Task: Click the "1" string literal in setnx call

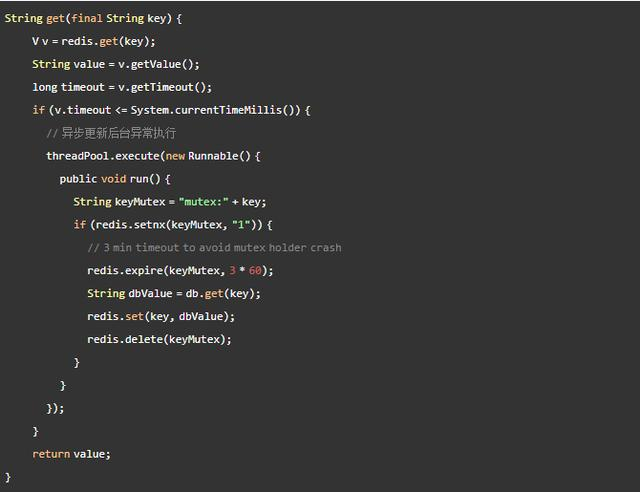Action: [x=238, y=225]
